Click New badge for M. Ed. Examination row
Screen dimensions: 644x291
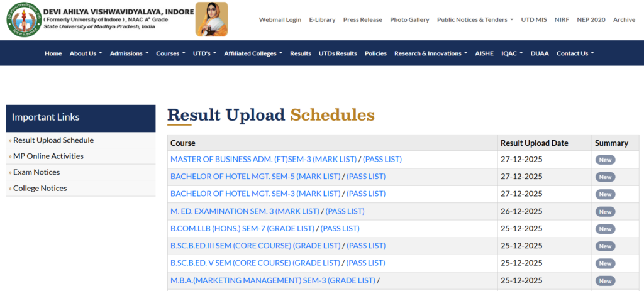click(x=605, y=212)
